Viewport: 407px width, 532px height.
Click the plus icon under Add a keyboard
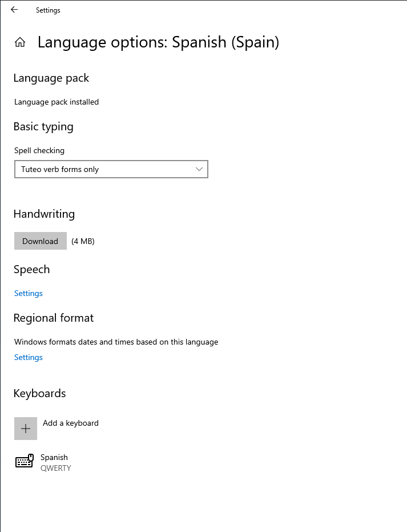[x=25, y=428]
